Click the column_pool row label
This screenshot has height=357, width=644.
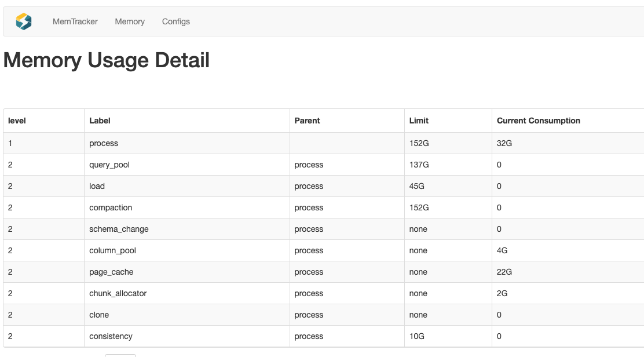tap(112, 250)
